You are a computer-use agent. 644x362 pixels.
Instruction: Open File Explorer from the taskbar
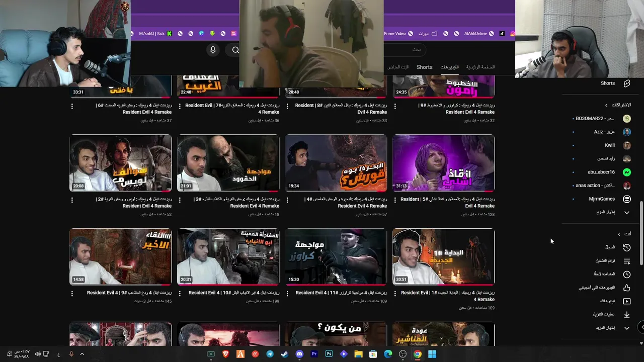359,354
